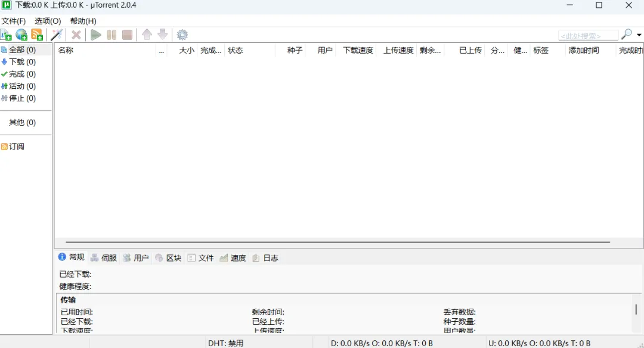Sort by 完成... column header
644x348 pixels.
tap(211, 51)
